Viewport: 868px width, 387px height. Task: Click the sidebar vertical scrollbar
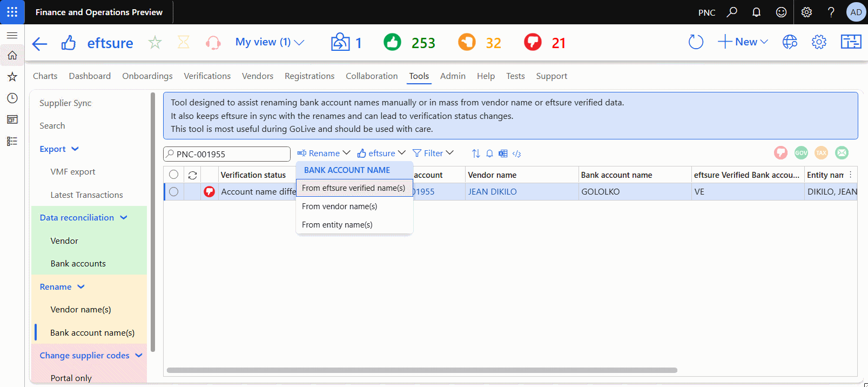click(153, 222)
